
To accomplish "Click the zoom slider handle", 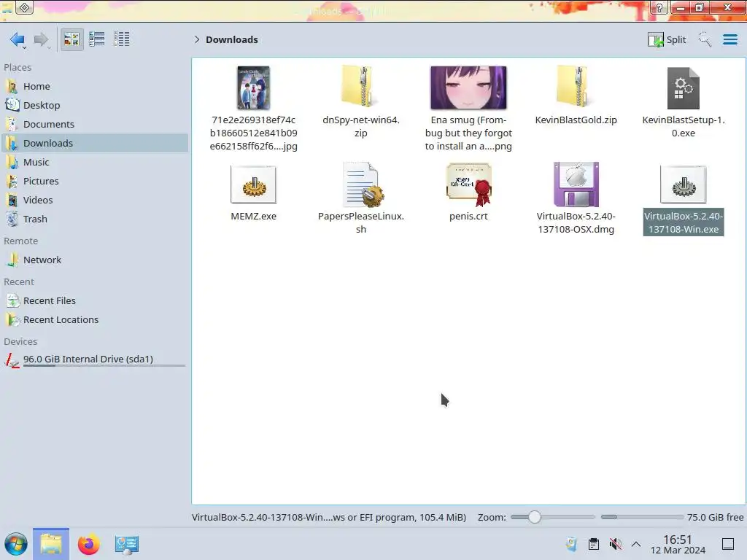I will tap(535, 517).
